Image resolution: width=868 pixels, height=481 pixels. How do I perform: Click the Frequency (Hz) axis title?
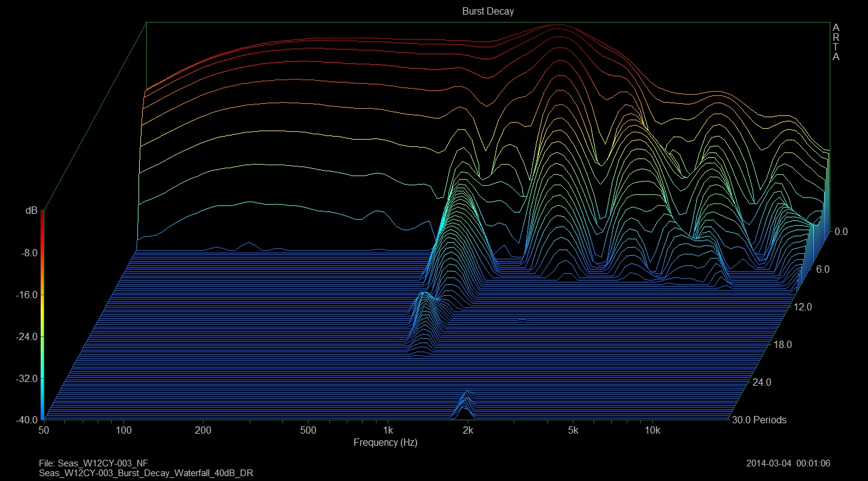pyautogui.click(x=385, y=443)
